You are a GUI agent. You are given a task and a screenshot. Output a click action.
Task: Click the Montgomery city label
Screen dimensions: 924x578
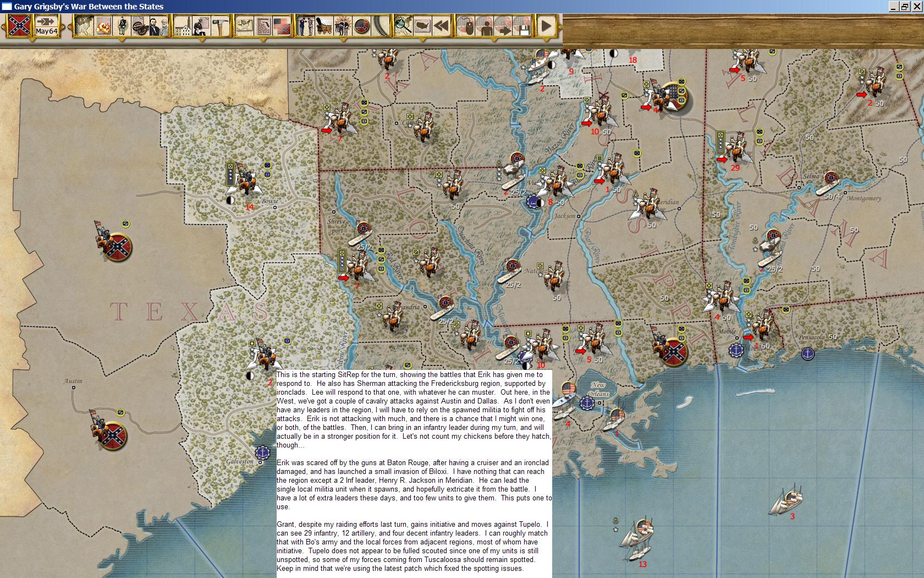tap(864, 198)
